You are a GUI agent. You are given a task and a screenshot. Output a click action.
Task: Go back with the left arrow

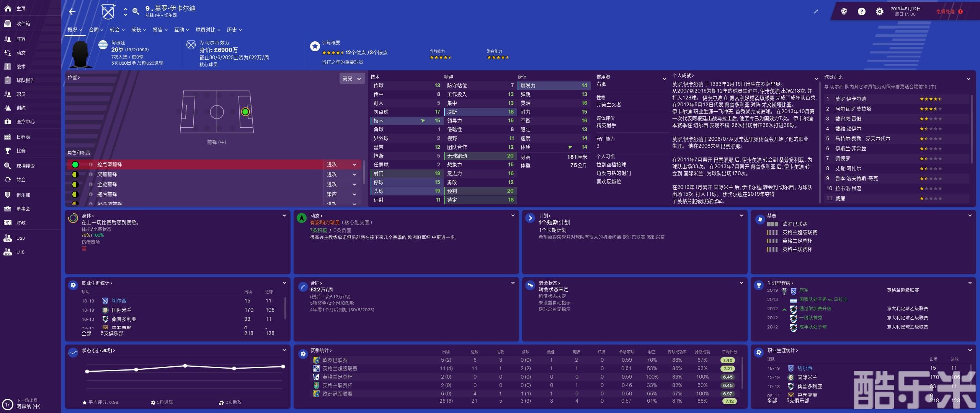(x=72, y=11)
